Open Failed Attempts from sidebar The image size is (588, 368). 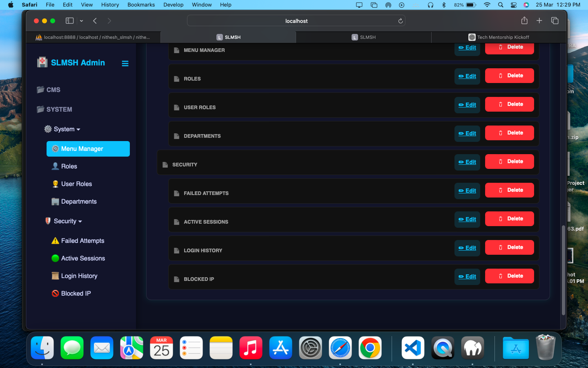click(x=82, y=241)
